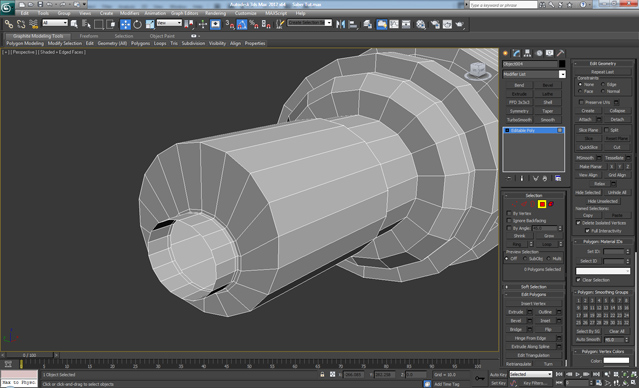Image resolution: width=639 pixels, height=388 pixels.
Task: Open the Modifiers menu
Action: (x=130, y=13)
